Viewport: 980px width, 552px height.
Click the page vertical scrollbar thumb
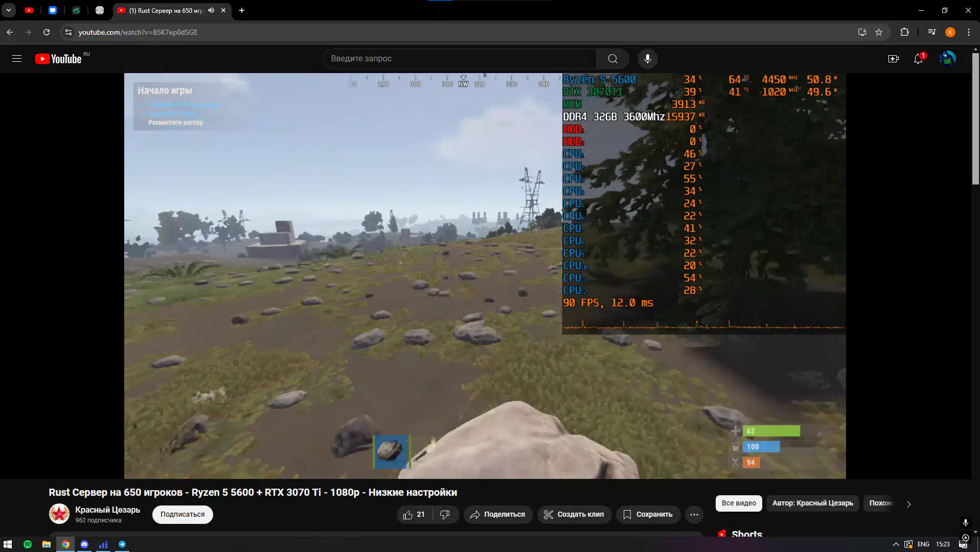click(x=975, y=118)
